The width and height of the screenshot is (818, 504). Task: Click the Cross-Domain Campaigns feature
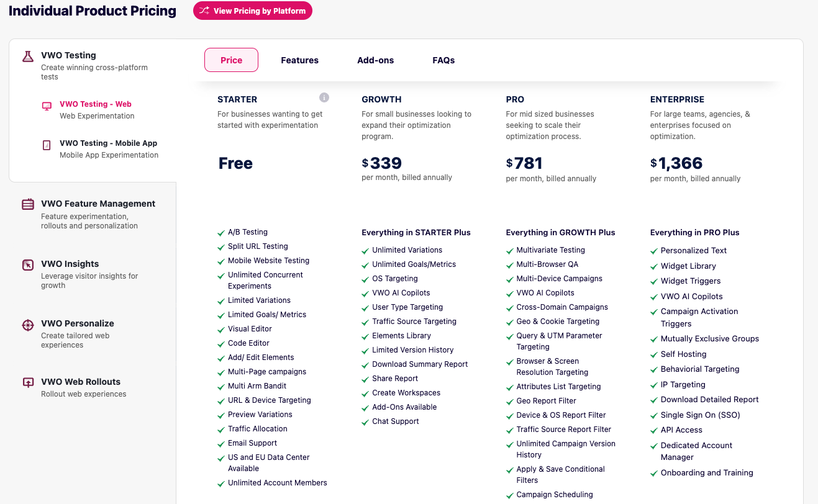click(562, 307)
